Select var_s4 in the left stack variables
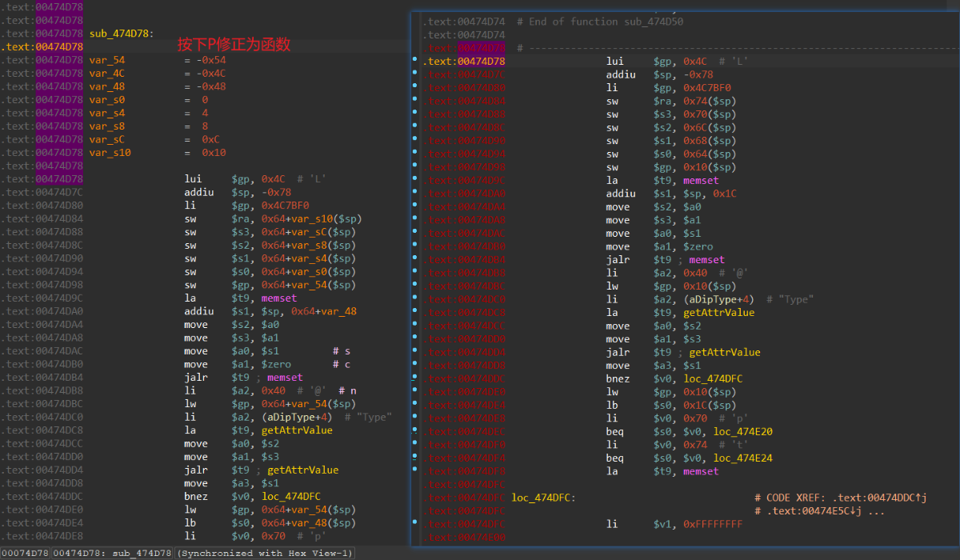 pos(107,113)
